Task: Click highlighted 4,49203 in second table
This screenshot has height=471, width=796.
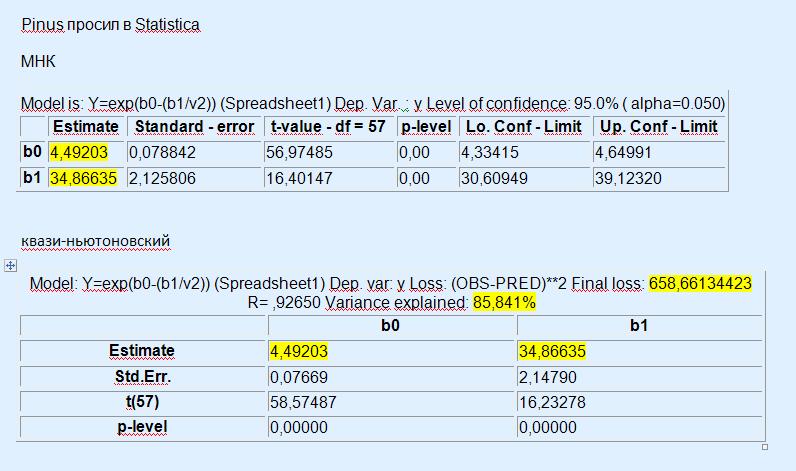Action: [298, 351]
